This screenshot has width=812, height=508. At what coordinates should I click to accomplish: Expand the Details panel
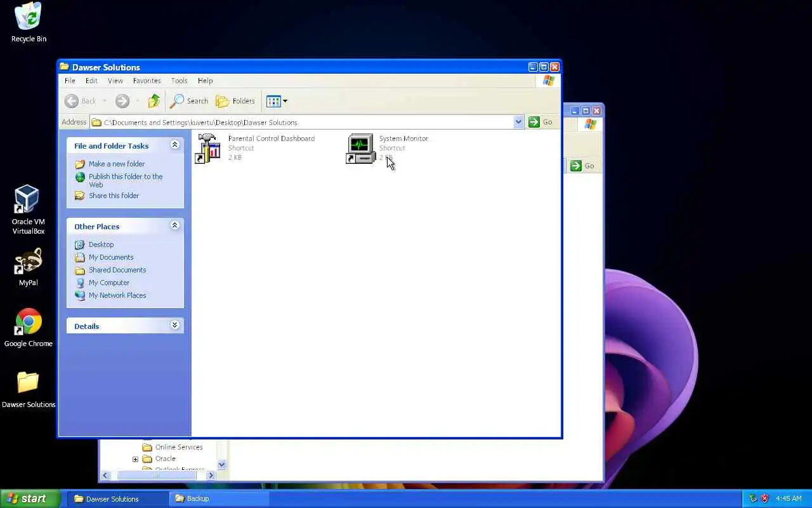point(174,325)
